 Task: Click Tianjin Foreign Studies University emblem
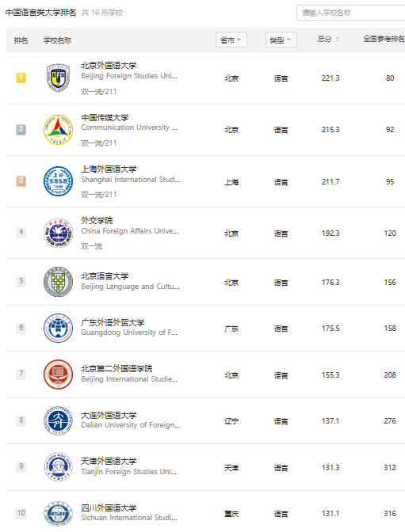click(x=58, y=467)
